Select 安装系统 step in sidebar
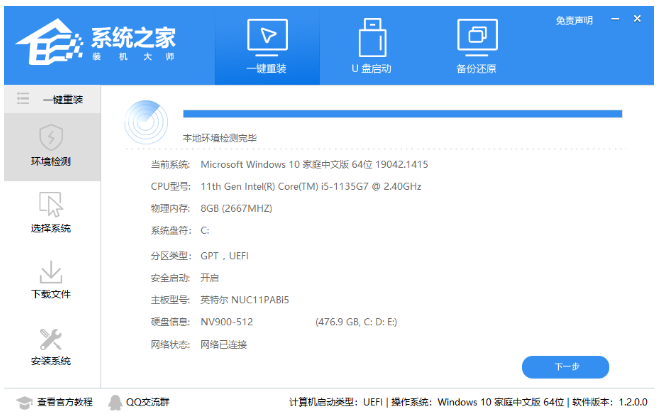This screenshot has height=419, width=661. click(51, 346)
